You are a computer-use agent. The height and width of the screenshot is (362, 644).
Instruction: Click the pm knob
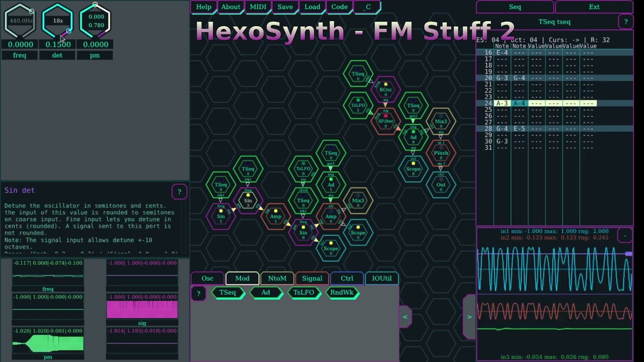95,21
